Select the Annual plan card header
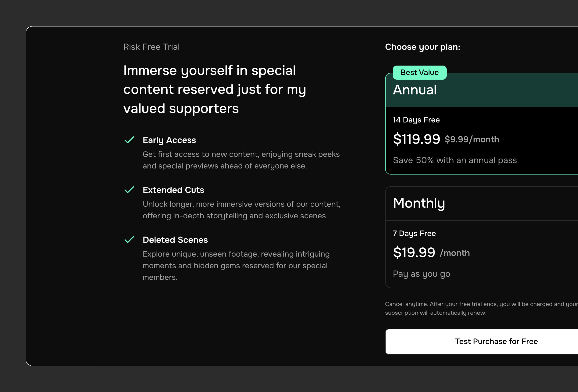The image size is (578, 392). coord(482,90)
